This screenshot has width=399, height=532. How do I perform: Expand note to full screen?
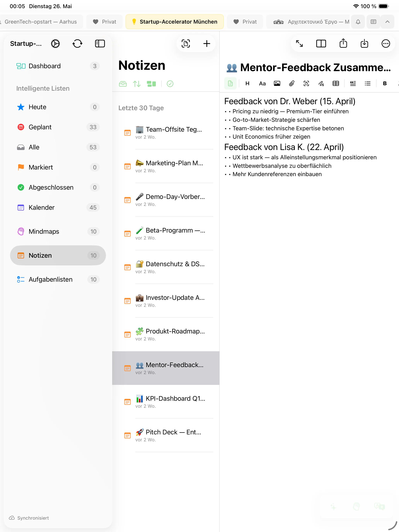pyautogui.click(x=299, y=44)
